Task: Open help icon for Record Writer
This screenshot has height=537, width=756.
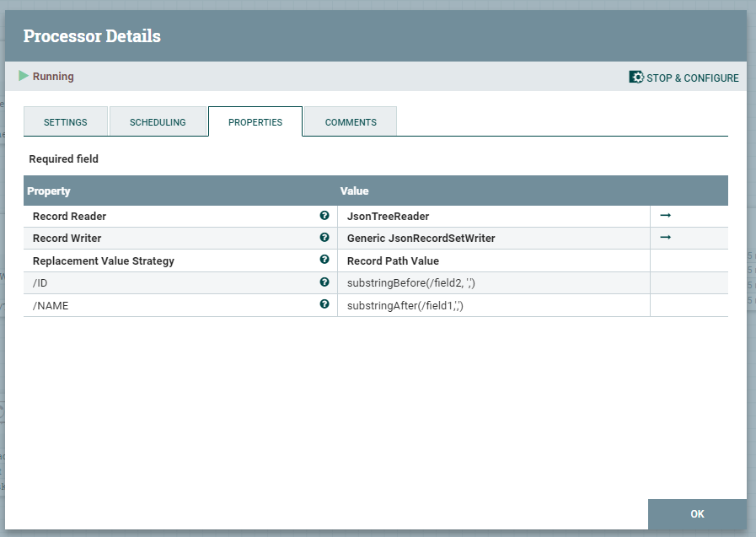Action: click(x=324, y=237)
